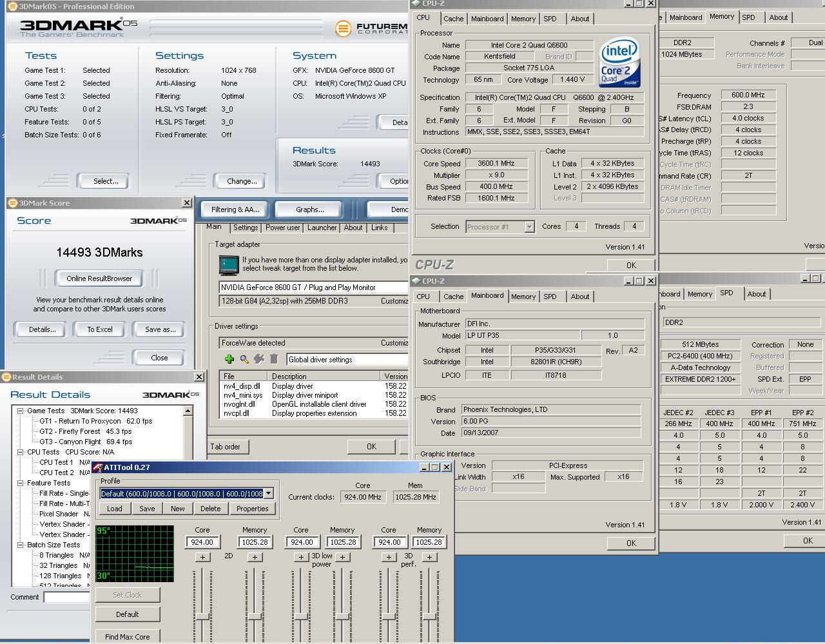825x644 pixels.
Task: Collapse the Feature Tests tree node
Action: 20,483
